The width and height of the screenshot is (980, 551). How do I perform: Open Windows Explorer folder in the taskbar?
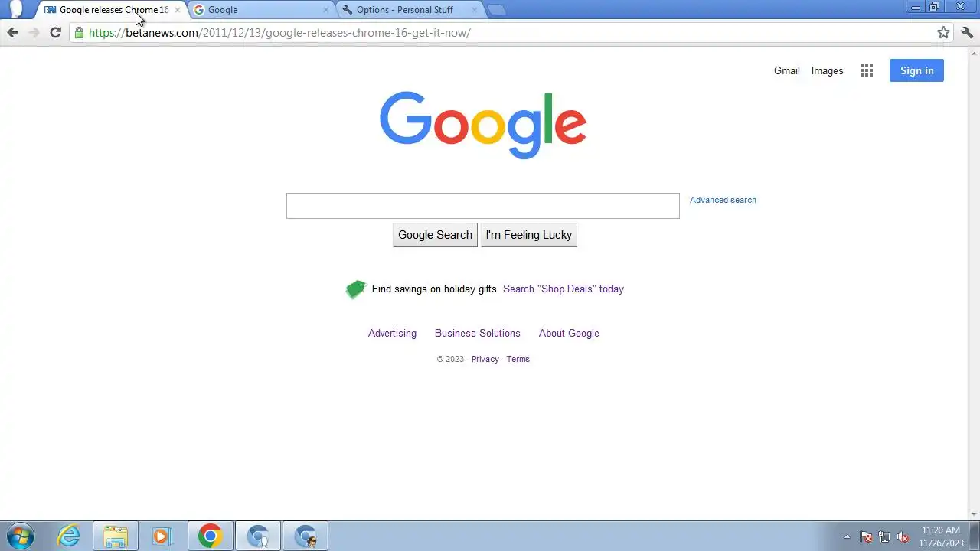pos(116,536)
